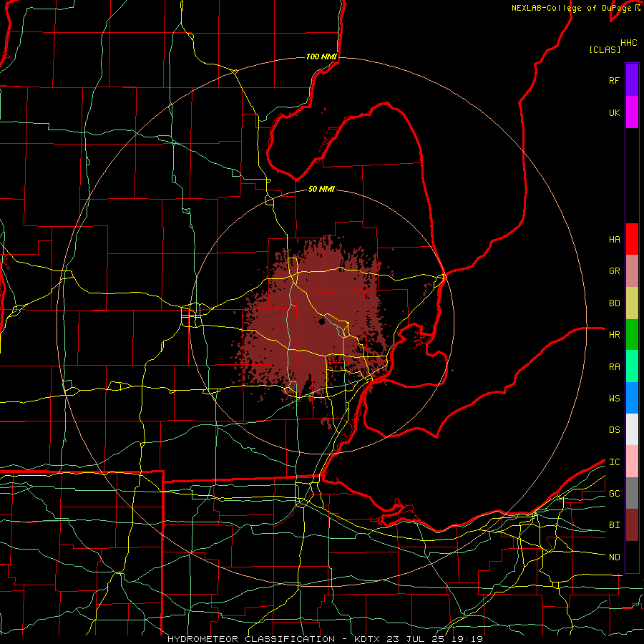The height and width of the screenshot is (644, 644).
Task: Click the UK magenta legend swatch
Action: click(x=632, y=112)
